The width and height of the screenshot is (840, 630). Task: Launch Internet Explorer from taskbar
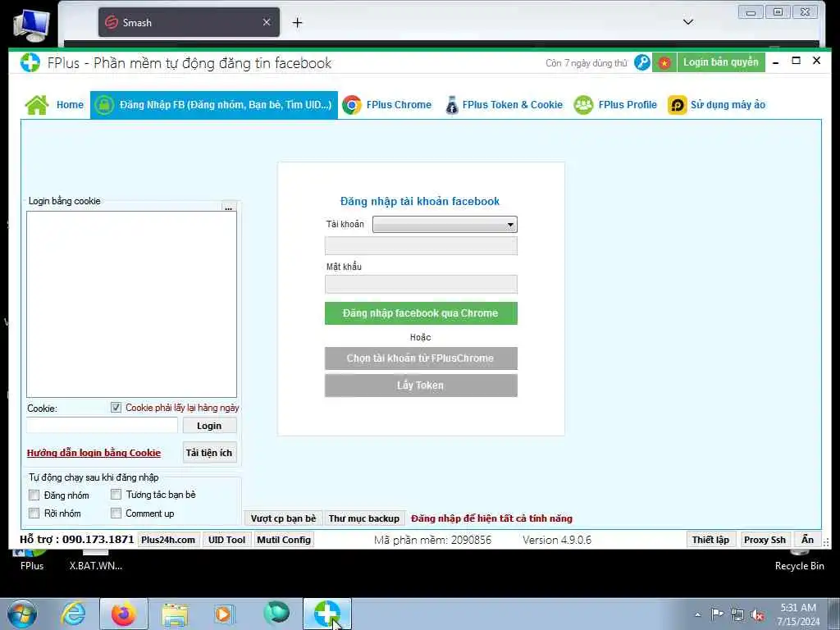click(x=73, y=614)
